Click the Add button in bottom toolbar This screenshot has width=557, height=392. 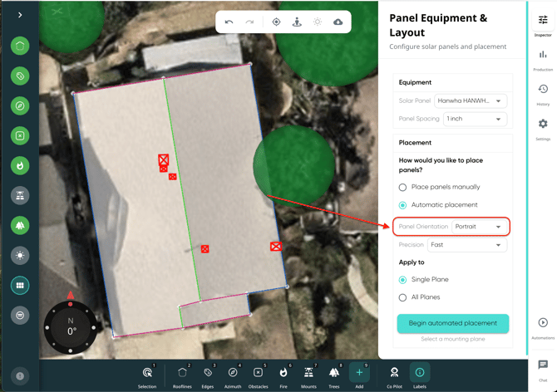[x=359, y=375]
